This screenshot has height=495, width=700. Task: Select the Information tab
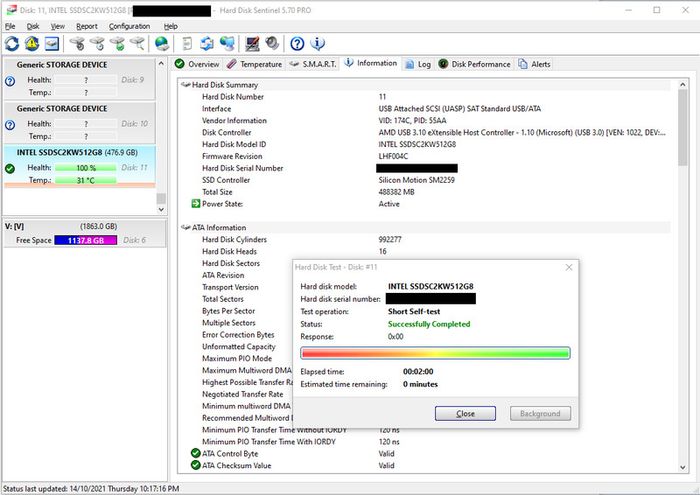point(371,63)
